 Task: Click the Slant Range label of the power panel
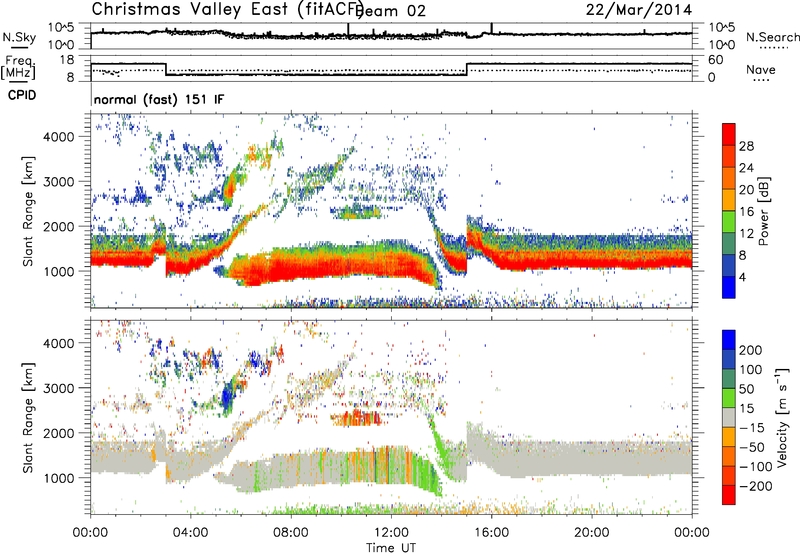(28, 211)
